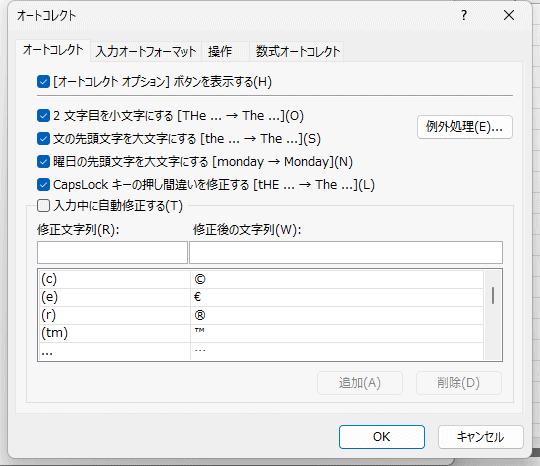Toggle 2文字目を小文字にする checkbox
This screenshot has height=466, width=540.
pos(43,116)
